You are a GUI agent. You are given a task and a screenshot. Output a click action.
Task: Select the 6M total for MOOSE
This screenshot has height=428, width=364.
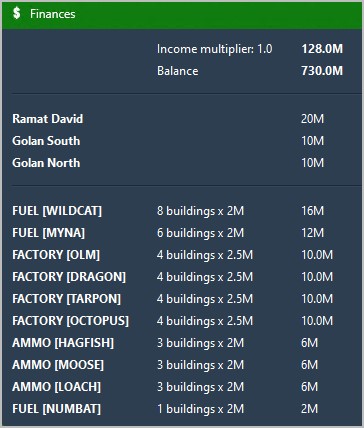point(309,365)
